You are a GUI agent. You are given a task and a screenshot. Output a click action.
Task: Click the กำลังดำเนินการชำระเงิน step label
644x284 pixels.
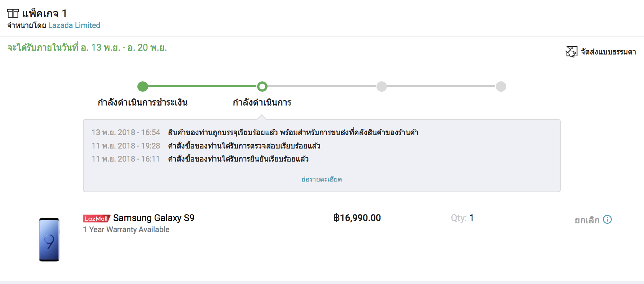143,102
